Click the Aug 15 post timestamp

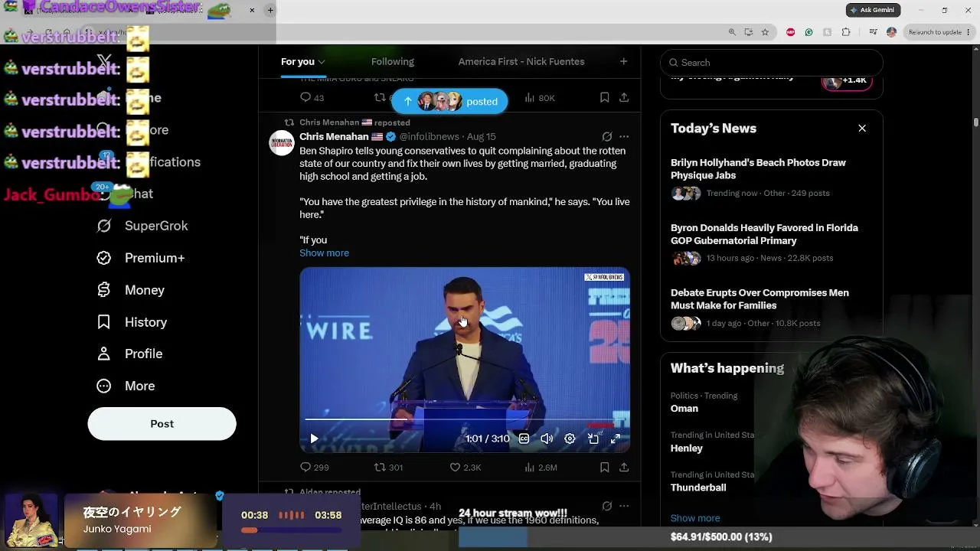tap(481, 136)
